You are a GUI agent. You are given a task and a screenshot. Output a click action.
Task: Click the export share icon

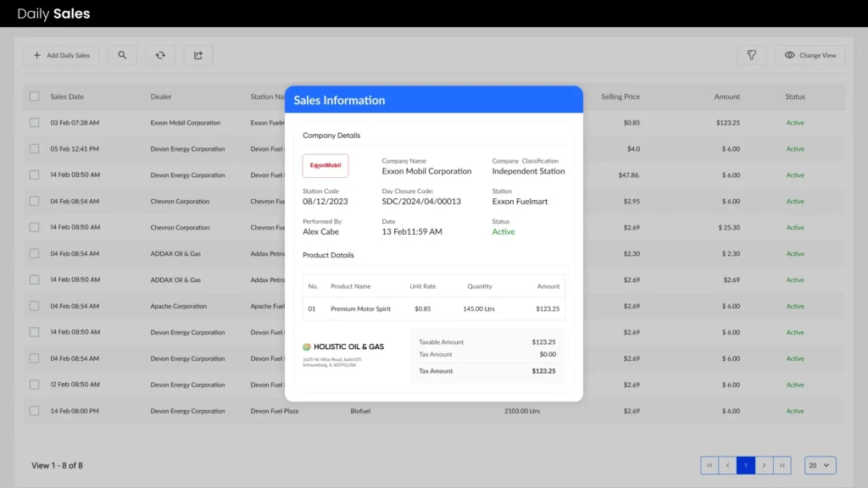198,55
